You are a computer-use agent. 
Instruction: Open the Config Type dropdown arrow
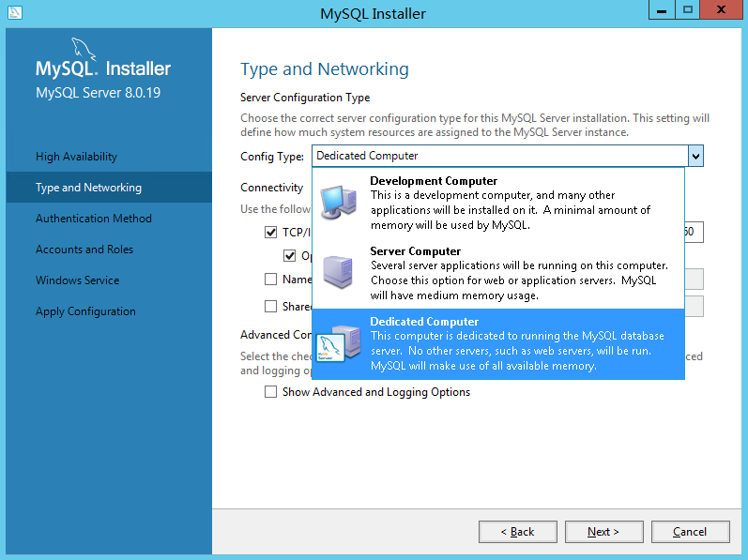coord(695,156)
